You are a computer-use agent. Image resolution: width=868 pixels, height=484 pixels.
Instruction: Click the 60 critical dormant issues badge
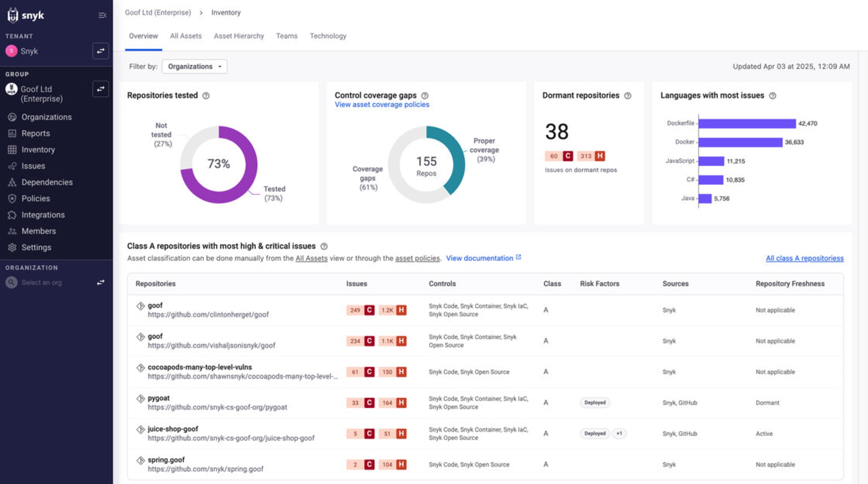tap(559, 156)
